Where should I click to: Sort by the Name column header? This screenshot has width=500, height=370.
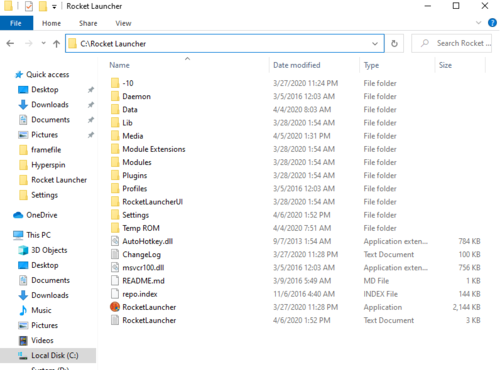point(120,65)
